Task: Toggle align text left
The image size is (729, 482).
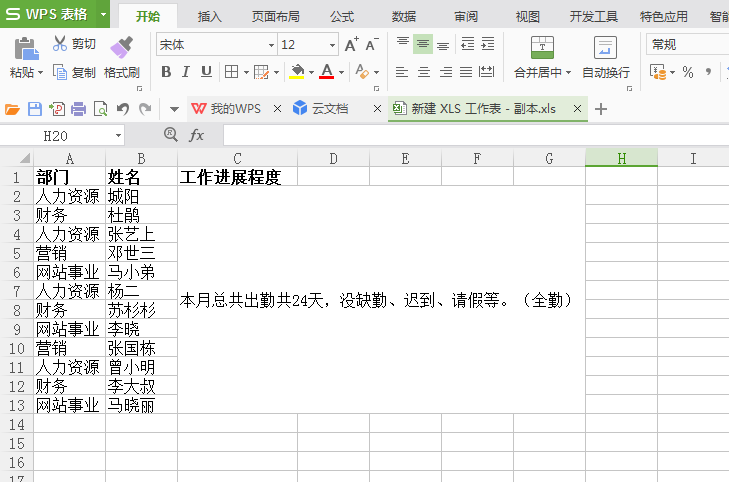Action: click(402, 72)
